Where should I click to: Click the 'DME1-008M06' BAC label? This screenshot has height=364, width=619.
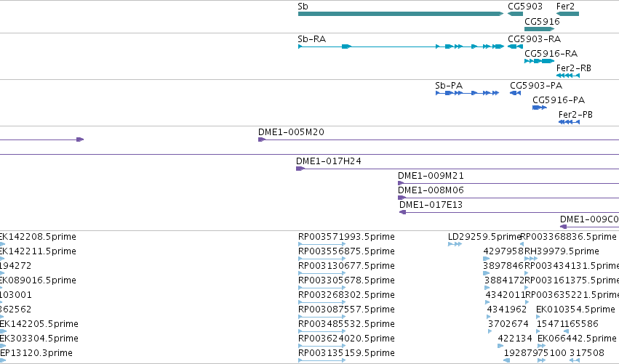[x=431, y=190]
